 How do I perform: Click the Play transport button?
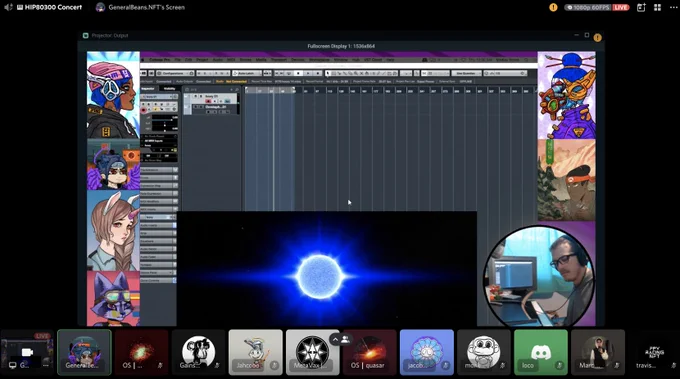tap(308, 73)
